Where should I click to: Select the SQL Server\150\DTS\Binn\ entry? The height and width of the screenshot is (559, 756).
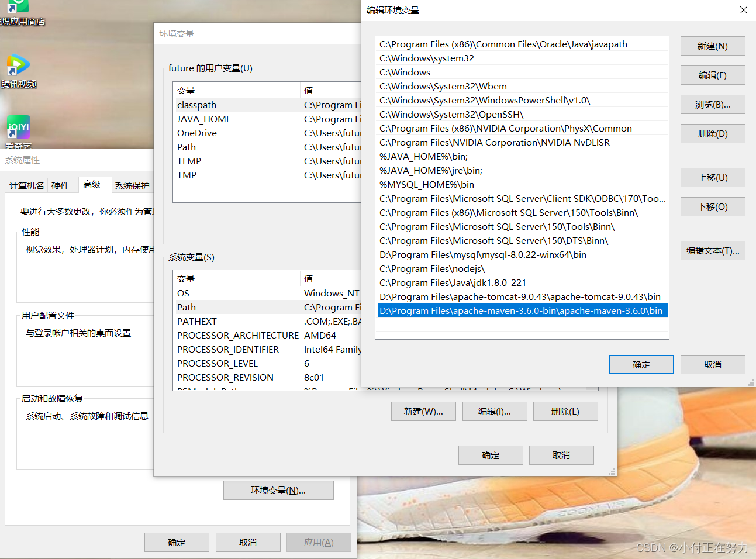(x=523, y=241)
